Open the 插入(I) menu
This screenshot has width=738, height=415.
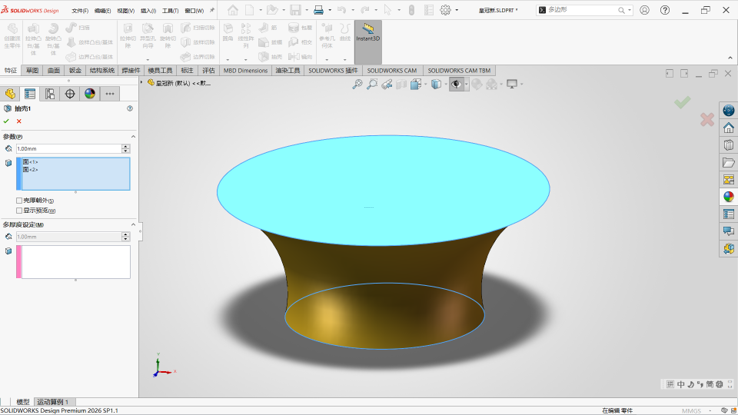[x=148, y=10]
